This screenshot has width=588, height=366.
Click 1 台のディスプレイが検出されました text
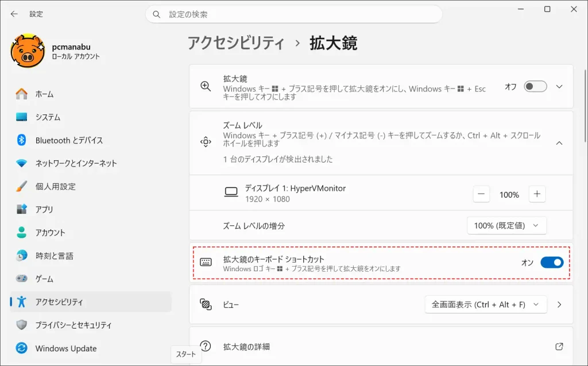278,159
